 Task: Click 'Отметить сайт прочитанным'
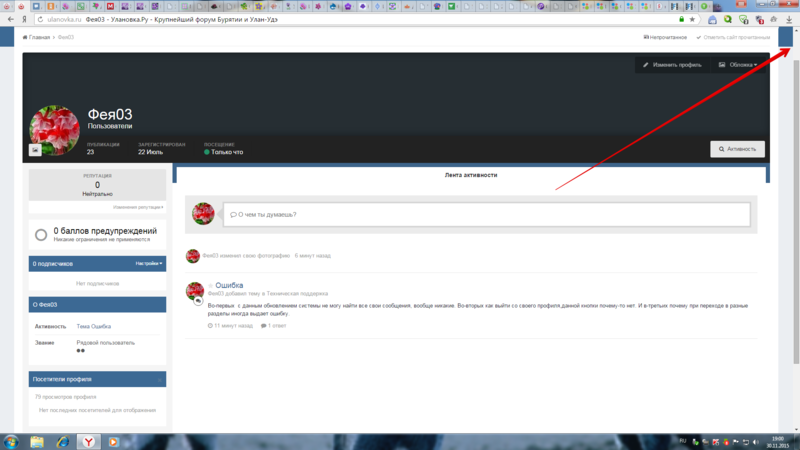click(x=733, y=37)
